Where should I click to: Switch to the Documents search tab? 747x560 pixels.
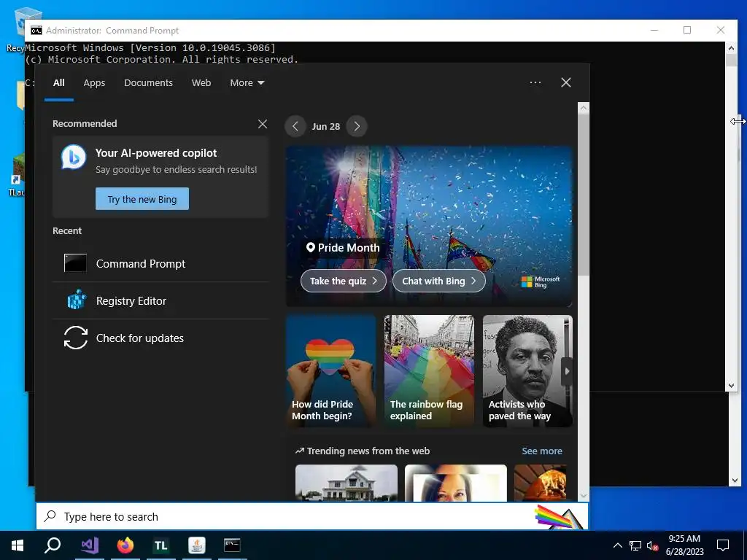148,83
